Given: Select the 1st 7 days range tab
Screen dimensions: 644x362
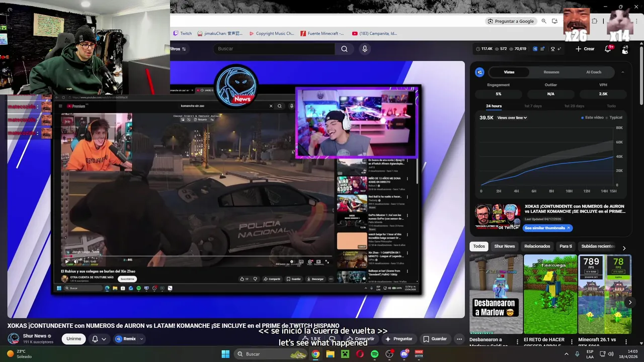Looking at the screenshot, I should (533, 106).
